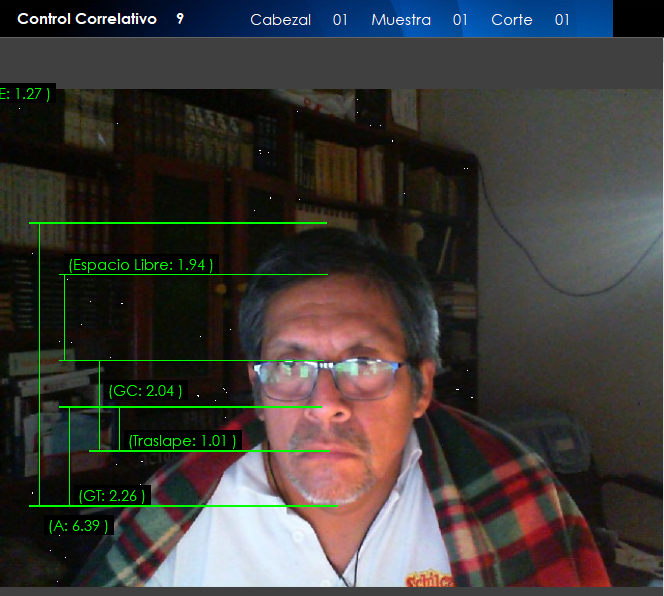Image resolution: width=664 pixels, height=596 pixels.
Task: Select the Cabezal value 01
Action: click(x=340, y=20)
